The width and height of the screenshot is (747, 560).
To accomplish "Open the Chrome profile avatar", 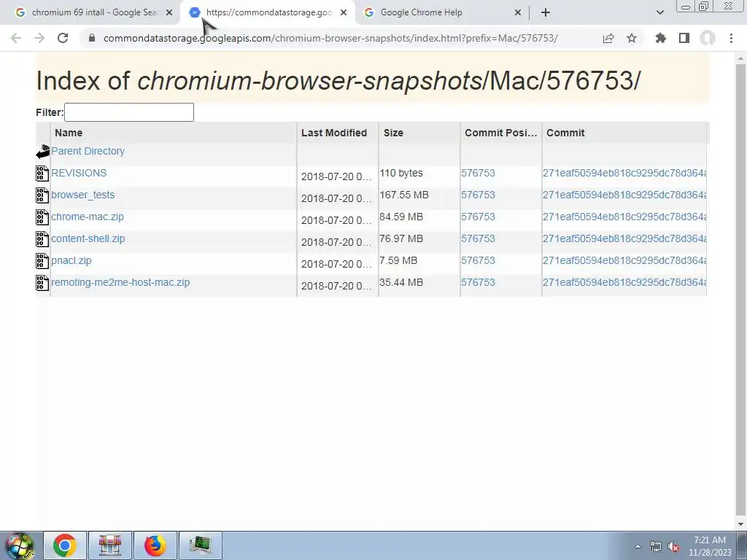I will pyautogui.click(x=708, y=38).
